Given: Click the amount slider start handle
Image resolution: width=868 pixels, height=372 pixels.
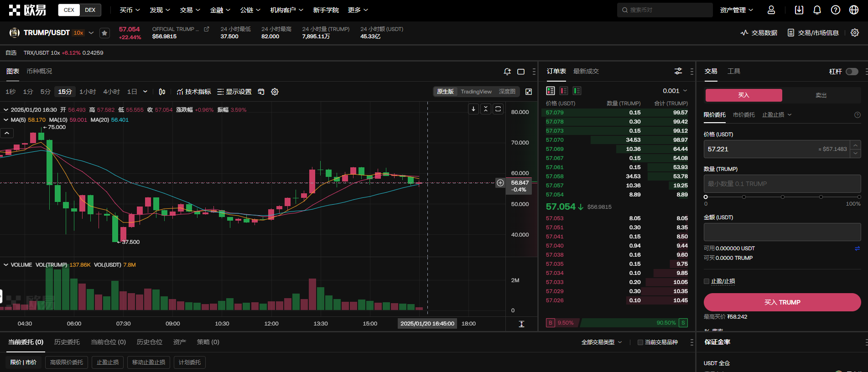Looking at the screenshot, I should click(x=706, y=197).
